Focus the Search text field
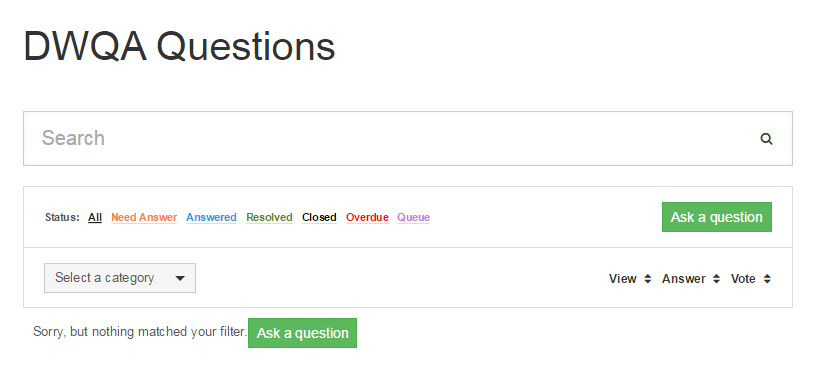 391,139
